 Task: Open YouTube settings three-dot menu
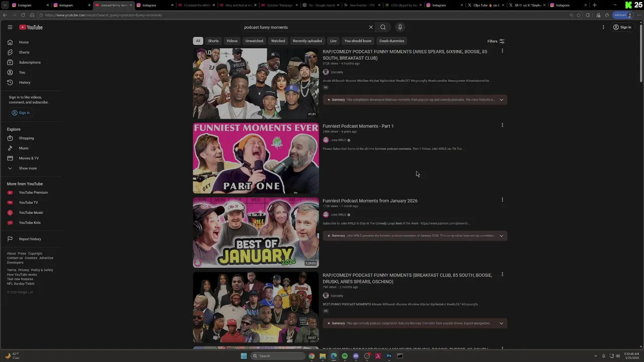pyautogui.click(x=603, y=27)
